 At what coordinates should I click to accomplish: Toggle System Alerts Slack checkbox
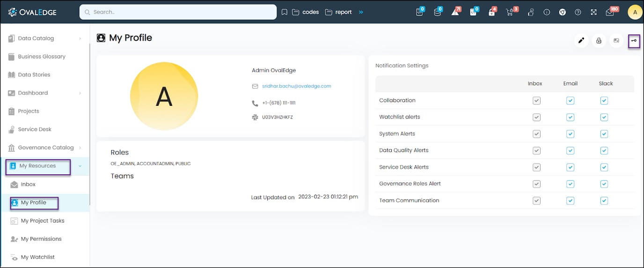click(x=604, y=134)
